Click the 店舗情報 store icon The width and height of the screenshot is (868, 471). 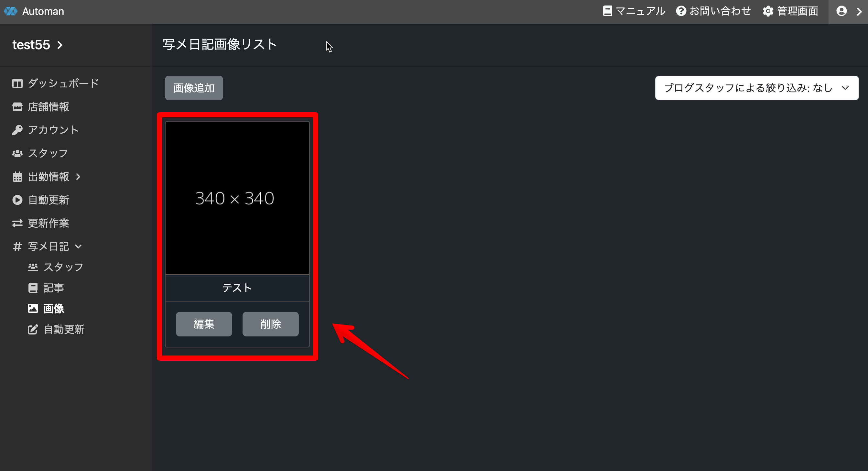(x=17, y=106)
